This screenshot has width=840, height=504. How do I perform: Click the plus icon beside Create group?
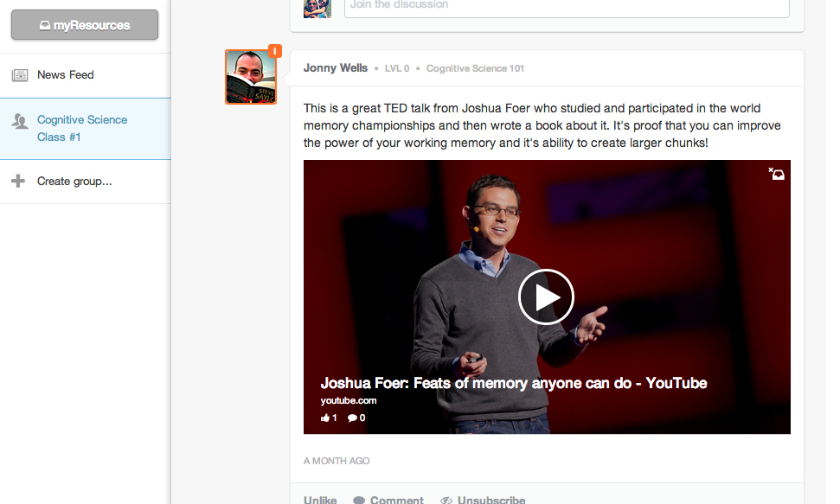[18, 181]
